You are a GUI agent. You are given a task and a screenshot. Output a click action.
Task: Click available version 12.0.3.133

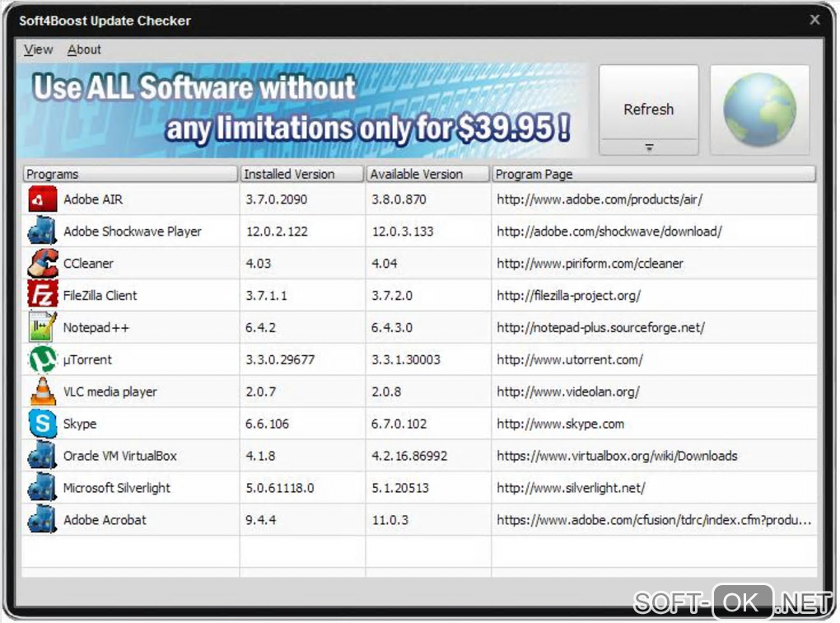[x=403, y=231]
